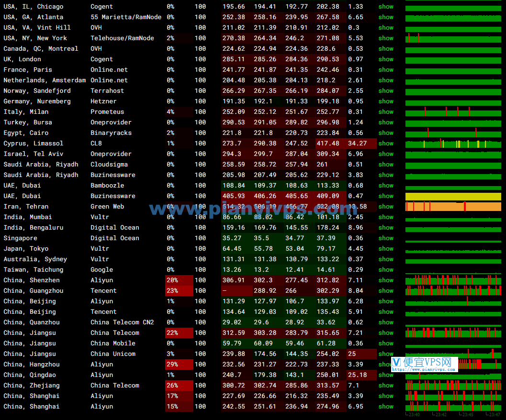Open show link for Dubai Bamboozle row

[386, 186]
